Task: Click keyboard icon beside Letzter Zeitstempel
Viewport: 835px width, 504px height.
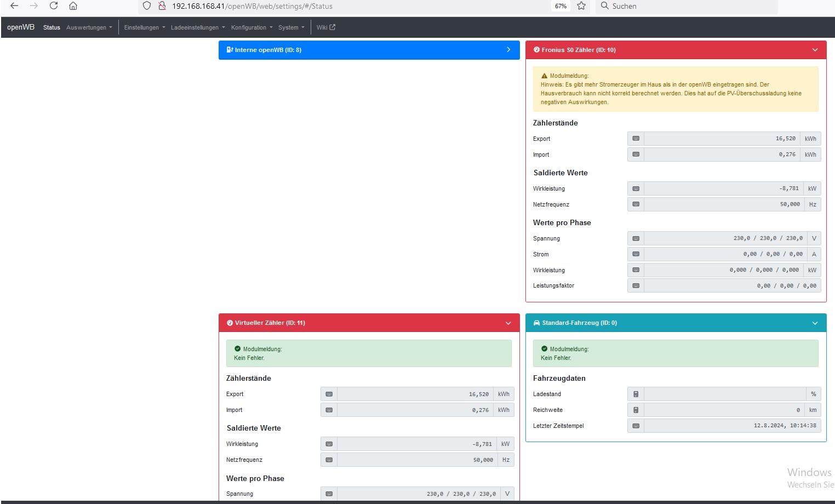Action: tap(636, 426)
